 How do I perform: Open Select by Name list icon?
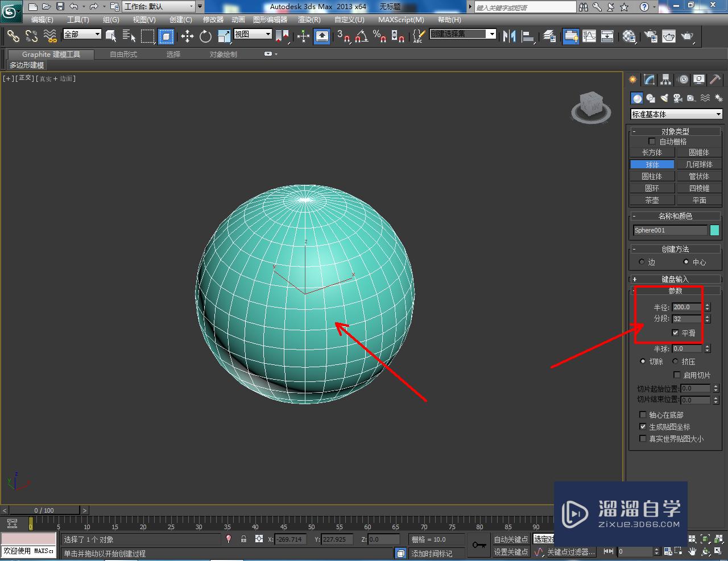point(129,36)
